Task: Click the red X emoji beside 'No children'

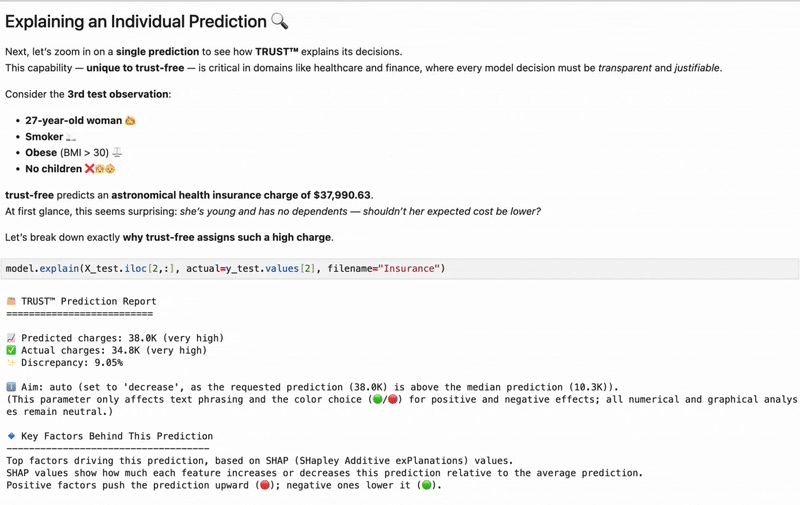Action: coord(90,169)
